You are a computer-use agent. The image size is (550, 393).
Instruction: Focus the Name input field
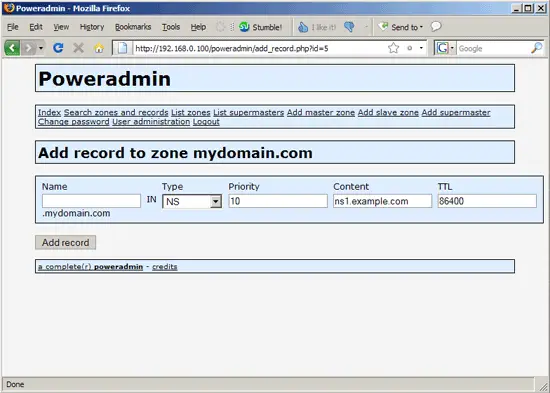point(91,201)
